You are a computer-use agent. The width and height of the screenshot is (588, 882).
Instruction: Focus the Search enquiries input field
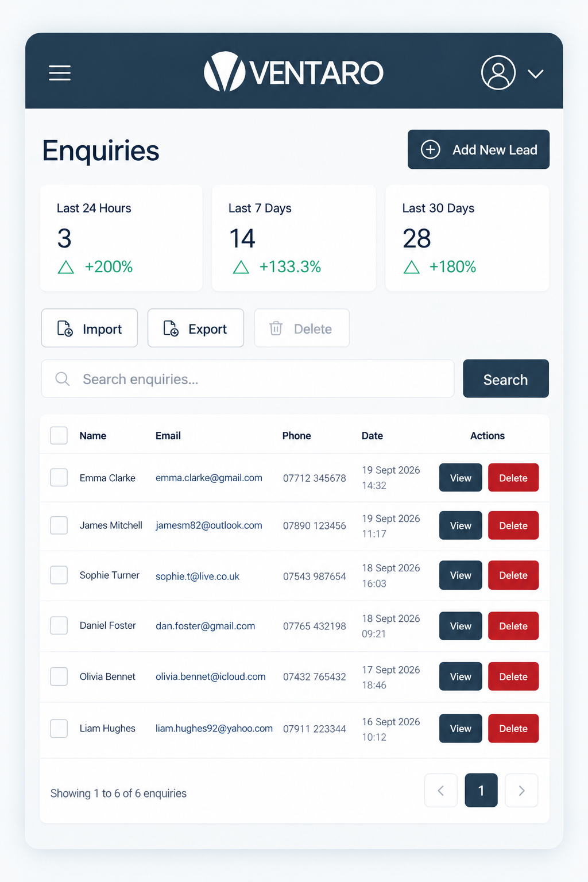tap(247, 378)
